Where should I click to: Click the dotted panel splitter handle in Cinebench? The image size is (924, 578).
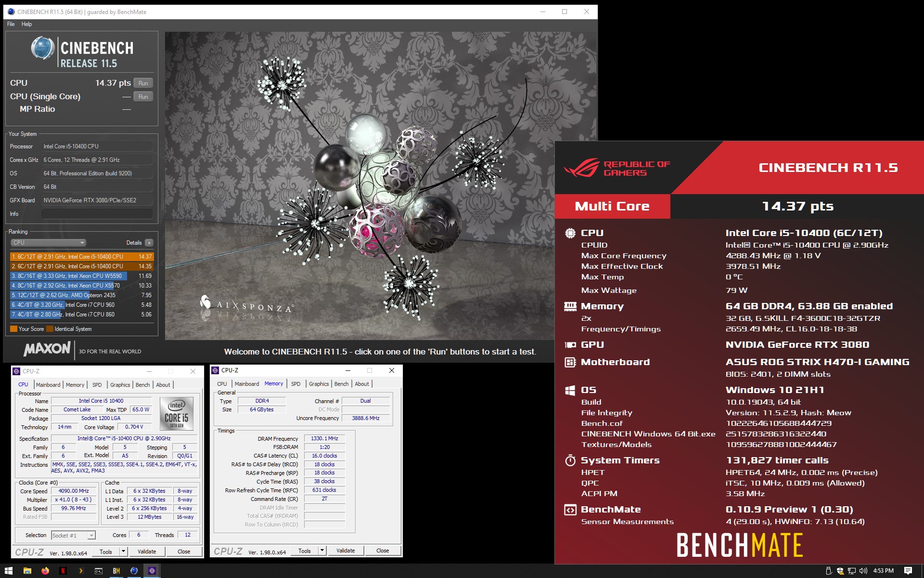(x=162, y=196)
